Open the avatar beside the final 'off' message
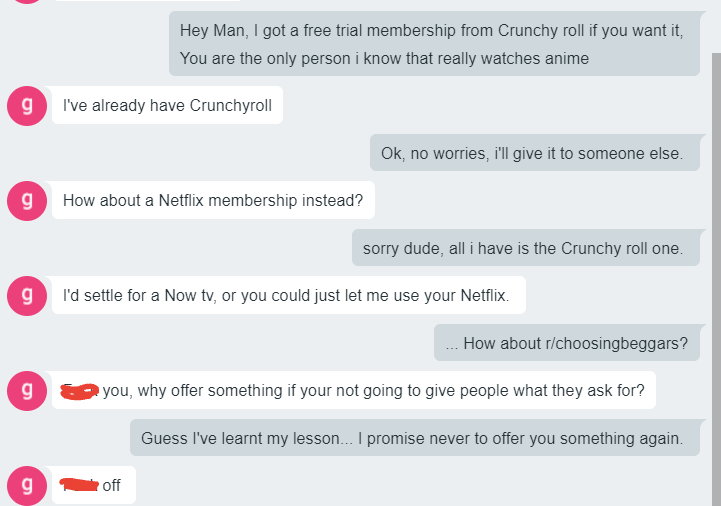Viewport: 721px width, 506px height. pyautogui.click(x=27, y=486)
